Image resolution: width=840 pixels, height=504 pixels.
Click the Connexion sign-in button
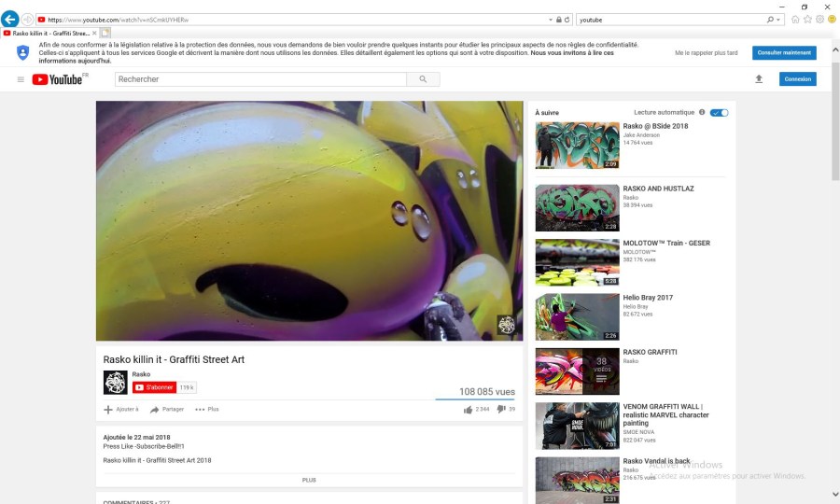click(x=797, y=79)
